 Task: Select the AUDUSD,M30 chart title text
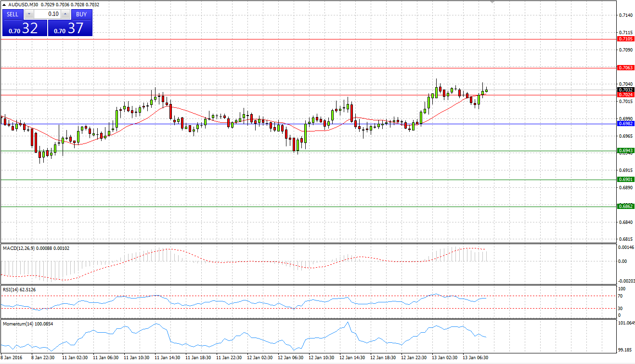pos(24,5)
